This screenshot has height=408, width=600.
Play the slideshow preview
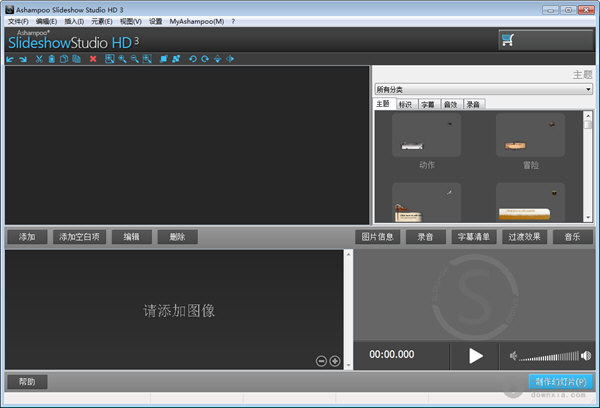[476, 356]
